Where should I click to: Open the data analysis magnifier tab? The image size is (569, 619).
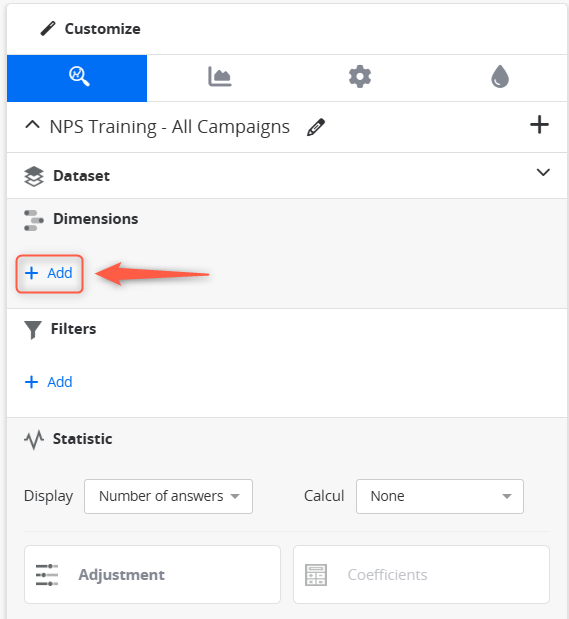tap(77, 78)
